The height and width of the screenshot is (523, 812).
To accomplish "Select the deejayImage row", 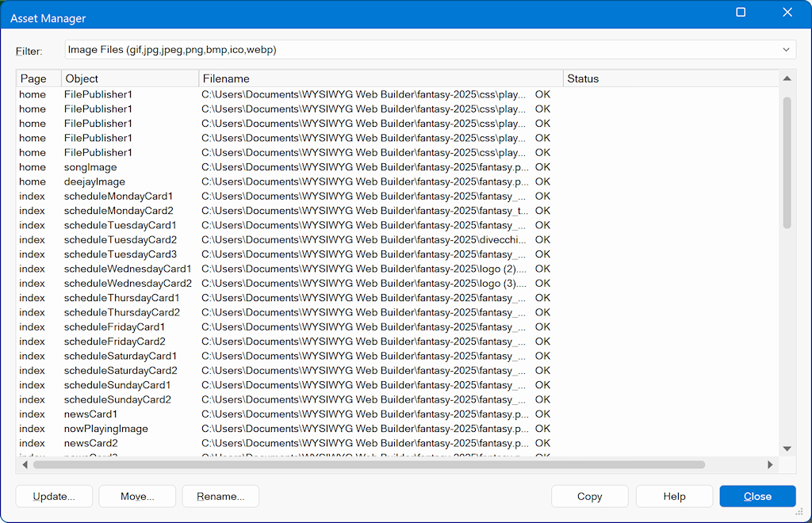I will click(x=94, y=181).
